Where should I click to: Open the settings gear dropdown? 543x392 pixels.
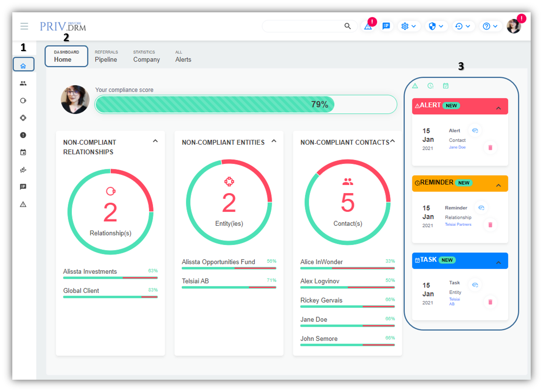tap(408, 26)
